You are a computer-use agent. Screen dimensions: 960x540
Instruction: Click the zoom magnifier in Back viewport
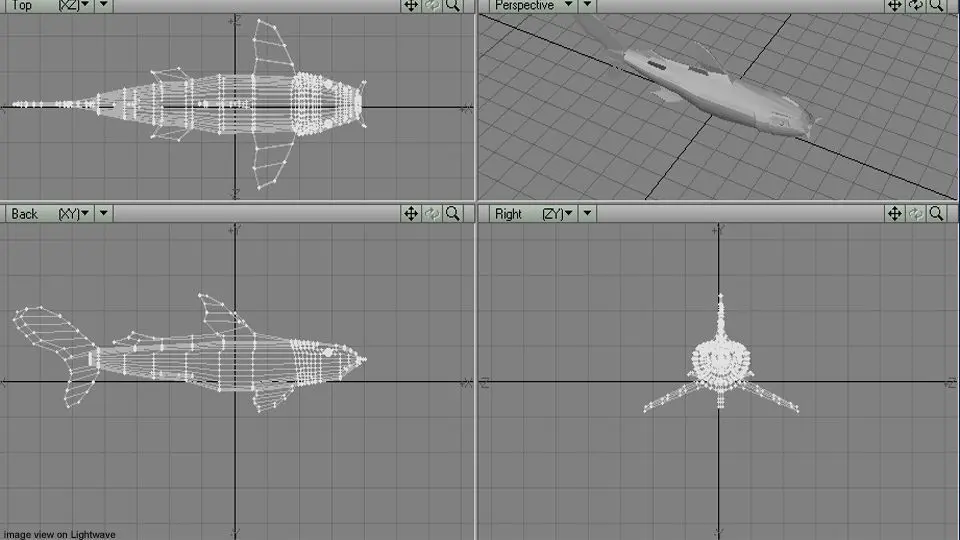point(453,213)
